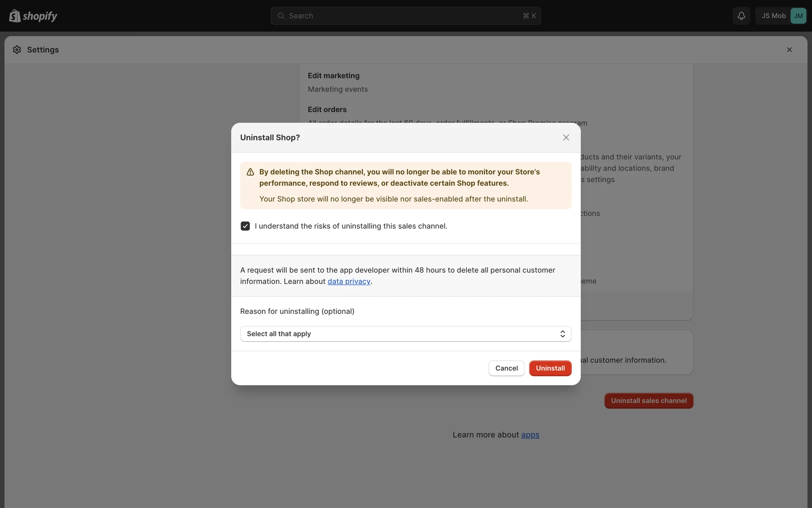Open the notifications bell
Viewport: 812px width, 508px height.
741,16
